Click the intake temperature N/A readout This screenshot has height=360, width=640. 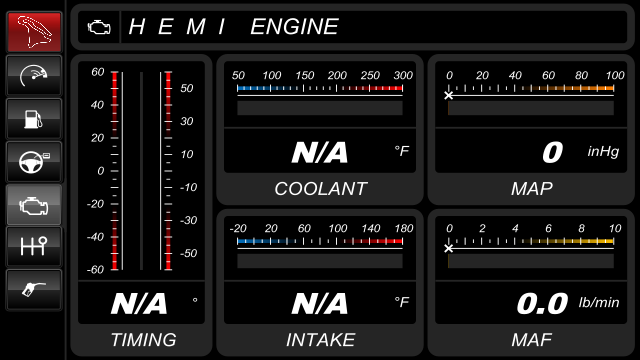320,304
